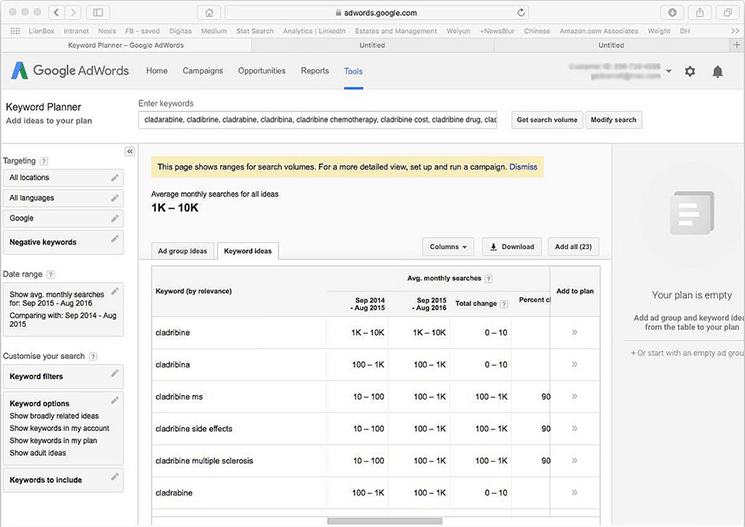Click the browser home icon
The height and width of the screenshot is (527, 745).
coord(209,13)
